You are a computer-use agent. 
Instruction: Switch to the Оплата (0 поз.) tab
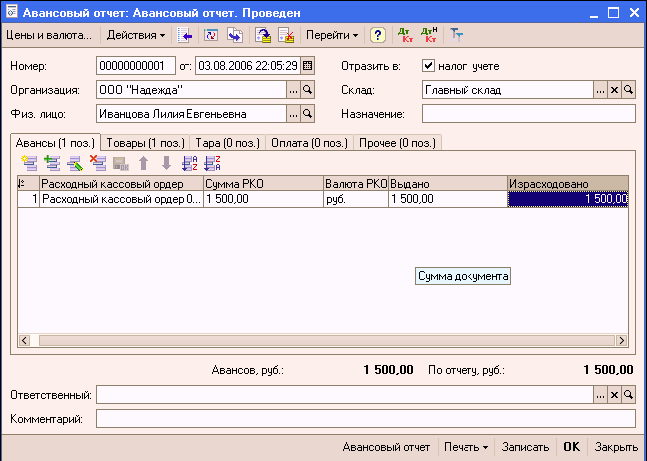coord(309,142)
